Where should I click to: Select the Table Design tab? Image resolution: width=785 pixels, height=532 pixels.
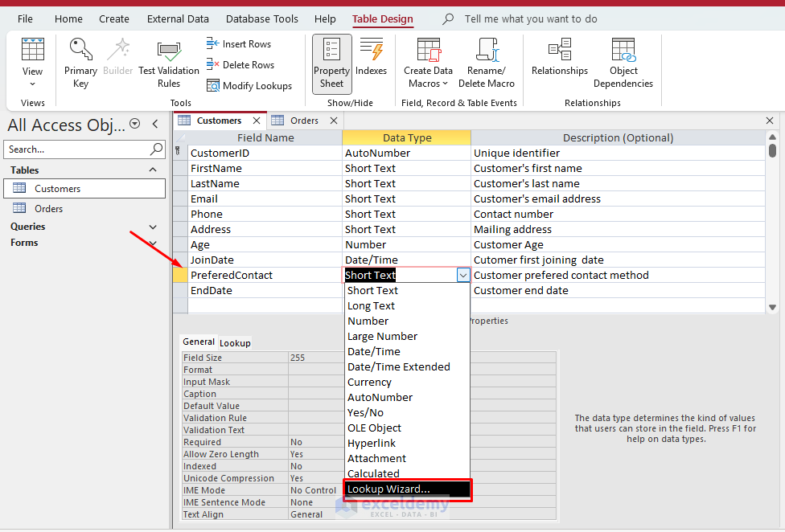pyautogui.click(x=383, y=19)
